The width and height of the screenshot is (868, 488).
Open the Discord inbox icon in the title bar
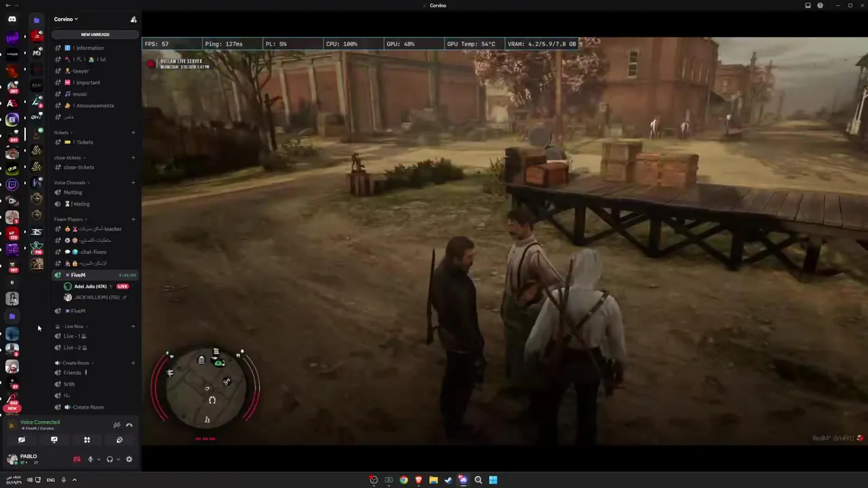click(x=808, y=5)
